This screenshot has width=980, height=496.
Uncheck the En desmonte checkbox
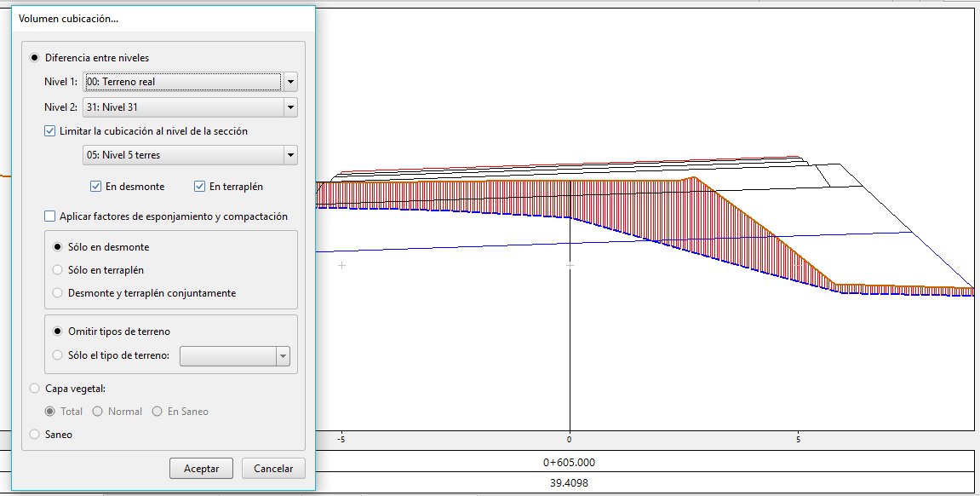coord(95,187)
